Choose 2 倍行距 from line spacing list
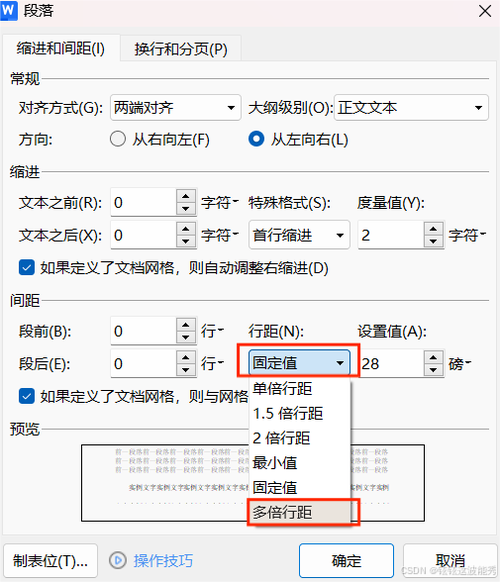 [x=299, y=438]
